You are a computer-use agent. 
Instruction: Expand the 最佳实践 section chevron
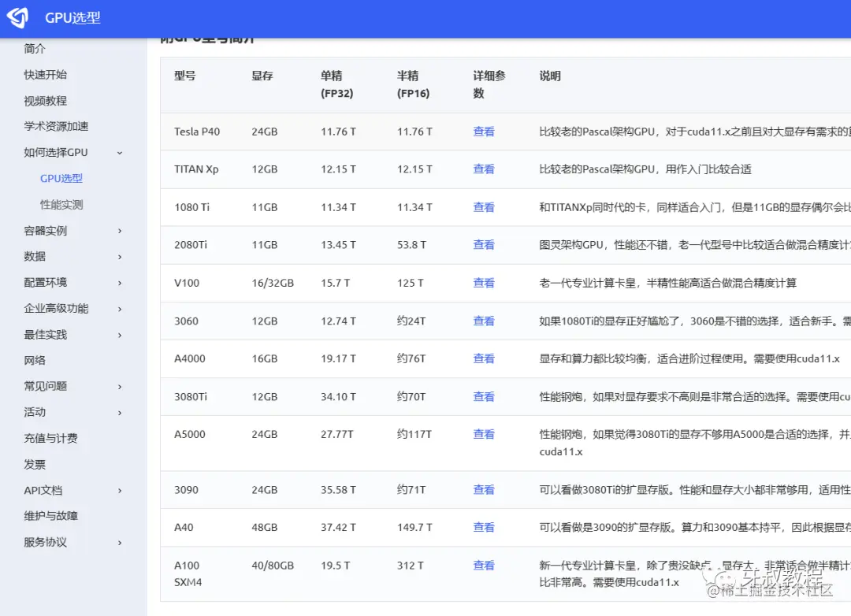click(120, 335)
